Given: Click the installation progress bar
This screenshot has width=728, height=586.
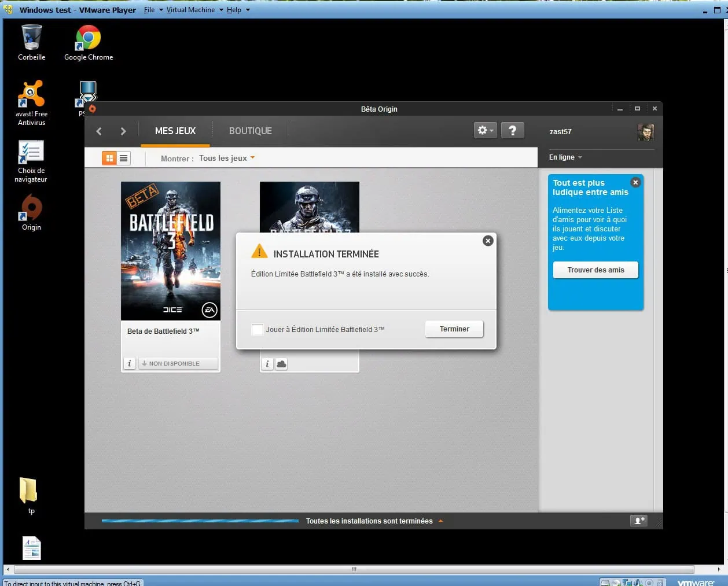Looking at the screenshot, I should 200,521.
